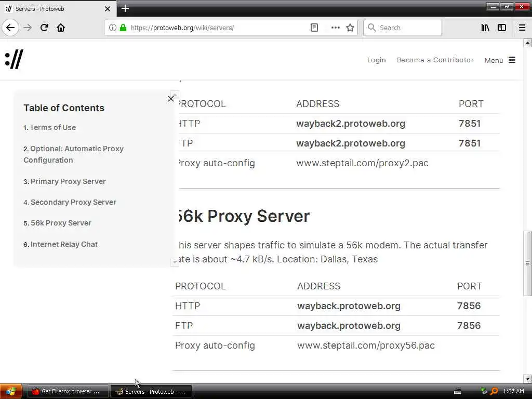Click the 1:07 AM clock
Screen dimensions: 532x399
pyautogui.click(x=513, y=391)
